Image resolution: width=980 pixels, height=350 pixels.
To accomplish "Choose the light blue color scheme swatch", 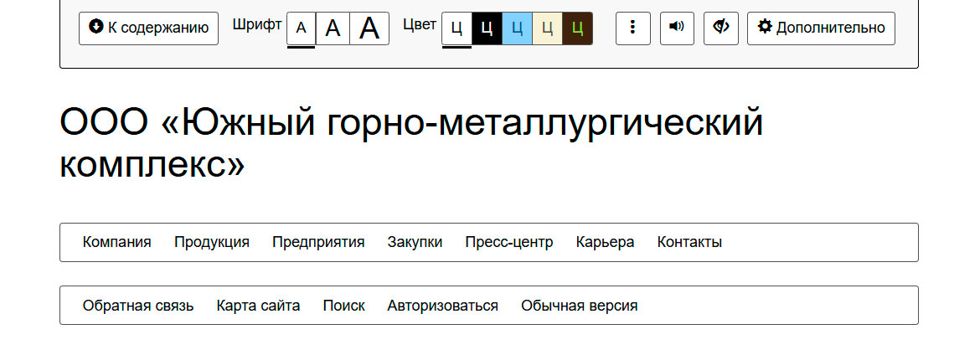I will 517,28.
